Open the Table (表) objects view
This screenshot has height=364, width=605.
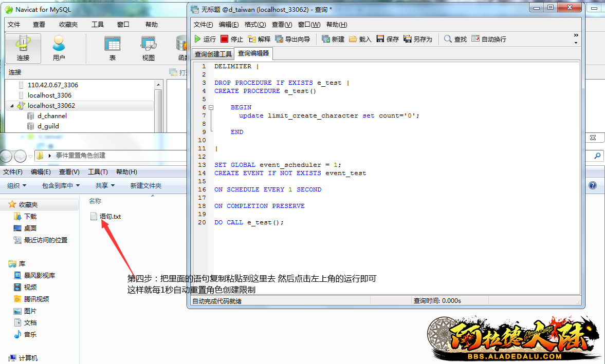pyautogui.click(x=112, y=48)
